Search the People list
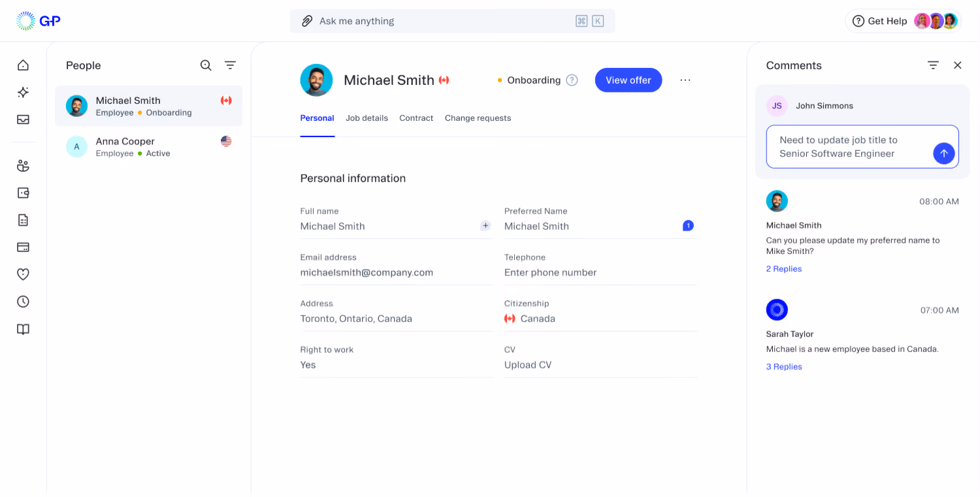Screen dimensions: 980x497 [x=206, y=65]
